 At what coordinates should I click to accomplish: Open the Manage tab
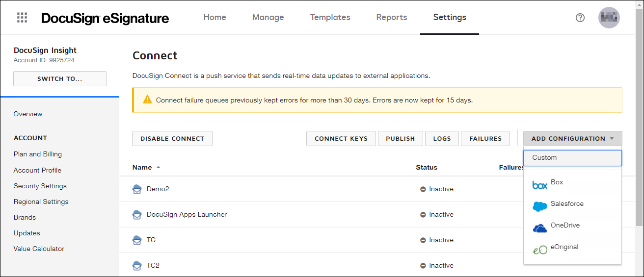click(x=268, y=17)
